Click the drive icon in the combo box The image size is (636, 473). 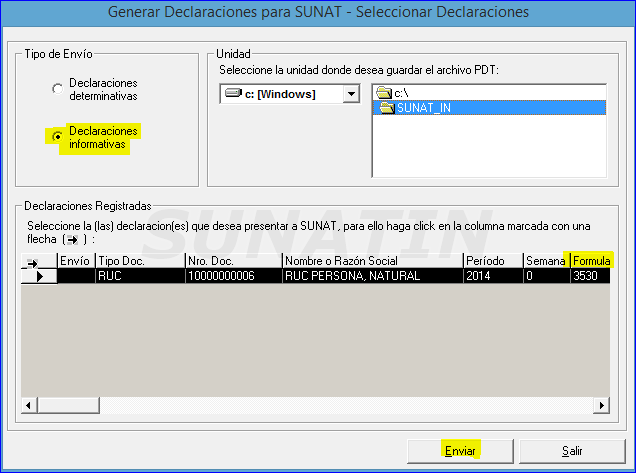pyautogui.click(x=233, y=93)
